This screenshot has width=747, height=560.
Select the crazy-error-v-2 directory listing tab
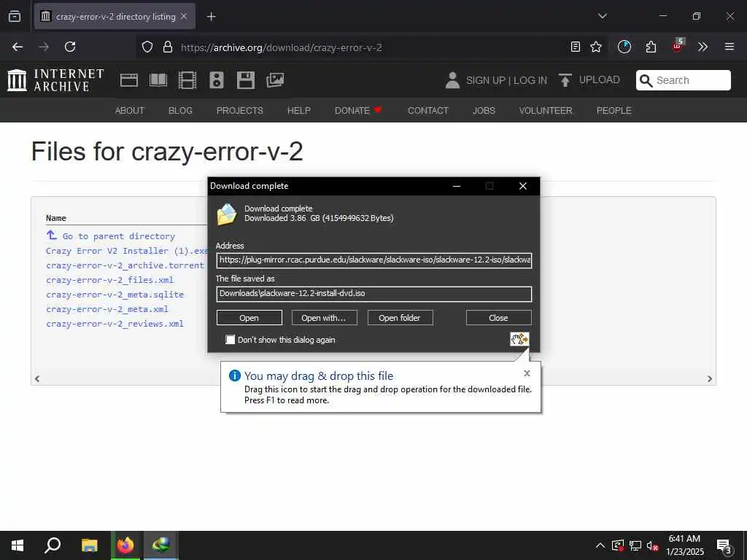coord(115,17)
